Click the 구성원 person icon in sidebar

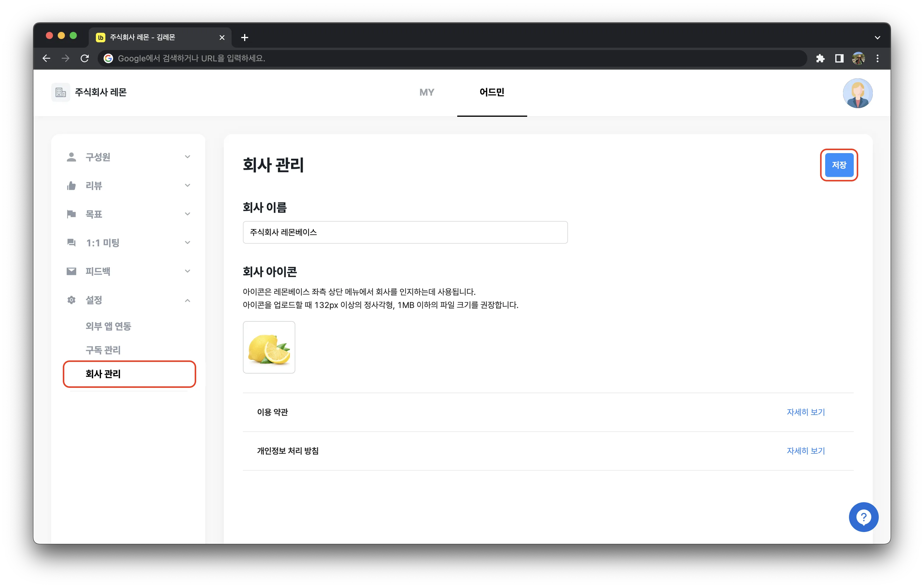click(x=71, y=157)
